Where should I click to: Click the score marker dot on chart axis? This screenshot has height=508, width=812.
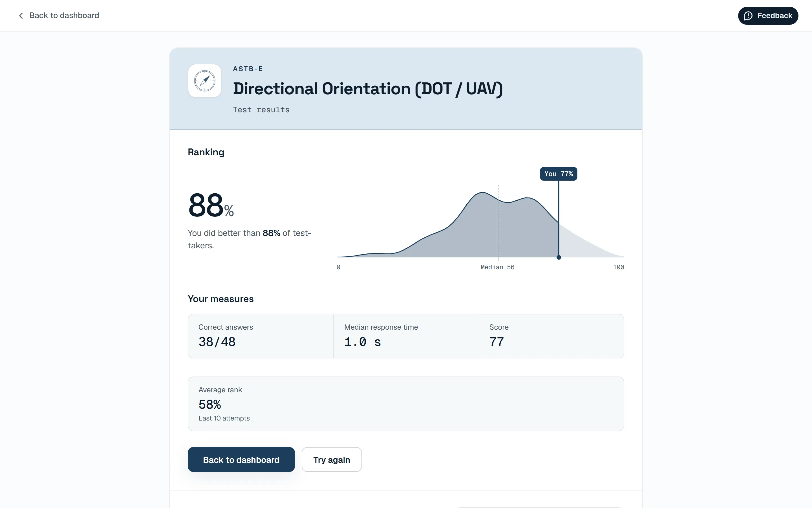558,257
